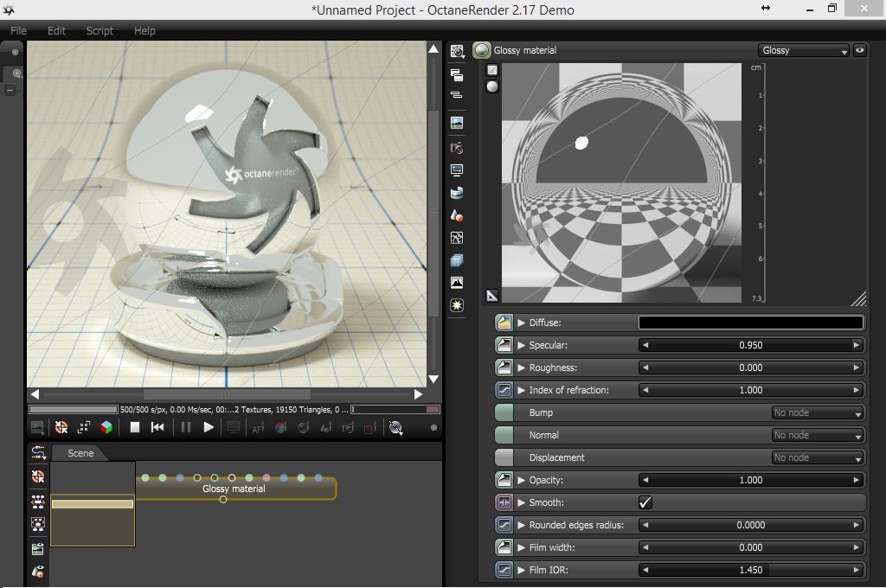The height and width of the screenshot is (588, 886).
Task: Select the Glossy material node in graph
Action: 235,489
